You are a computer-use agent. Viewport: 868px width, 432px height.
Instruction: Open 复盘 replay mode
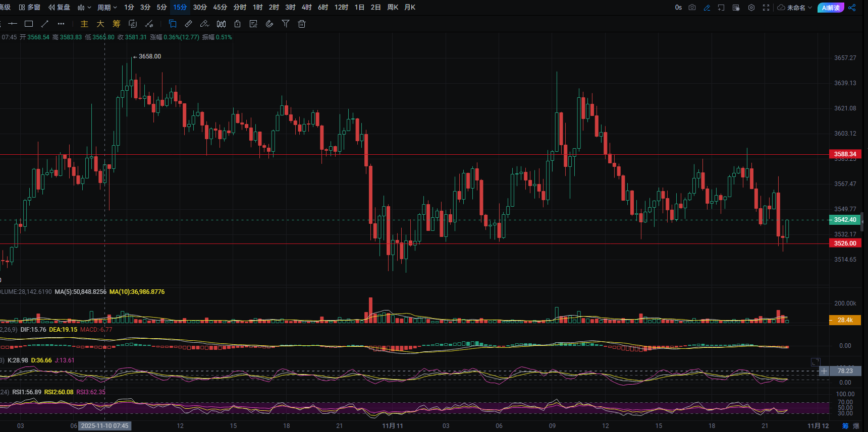pos(60,8)
